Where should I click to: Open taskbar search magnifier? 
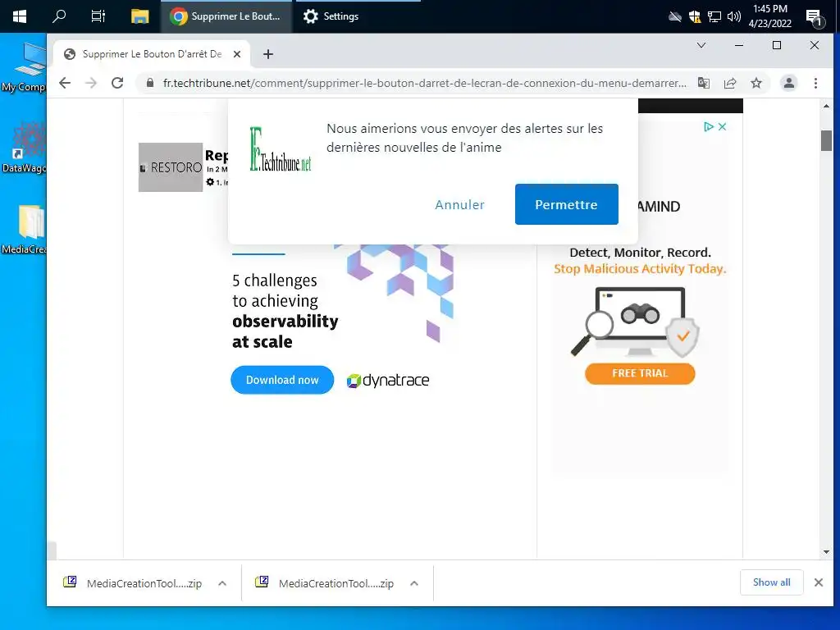click(59, 16)
